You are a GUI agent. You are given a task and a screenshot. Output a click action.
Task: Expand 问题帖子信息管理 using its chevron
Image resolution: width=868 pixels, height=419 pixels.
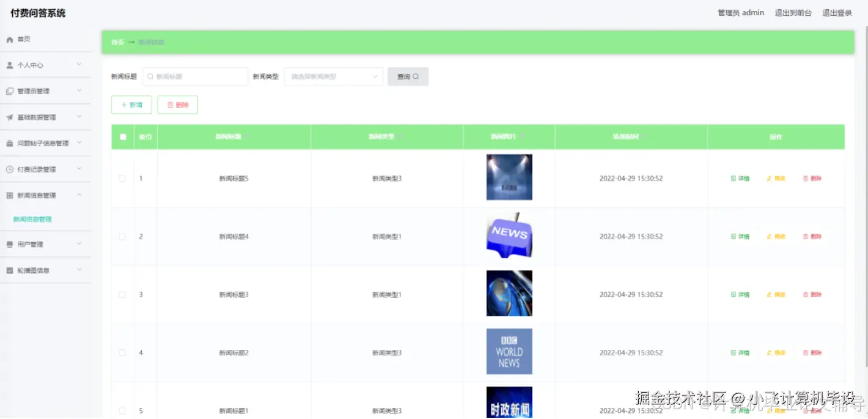tap(79, 143)
